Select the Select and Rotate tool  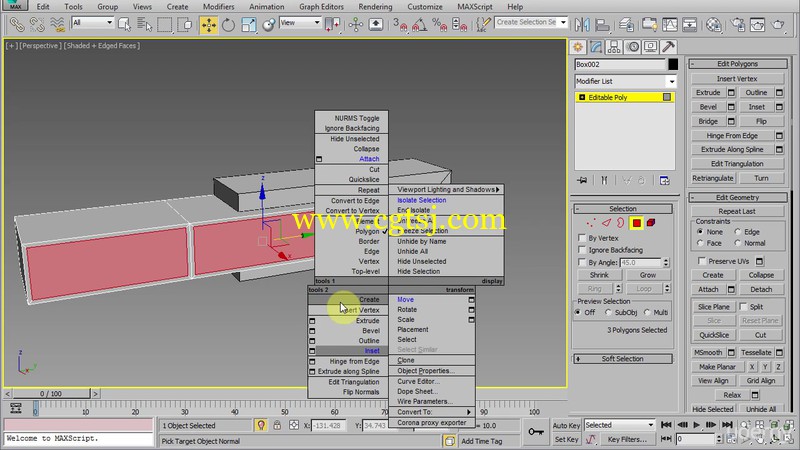pos(228,24)
